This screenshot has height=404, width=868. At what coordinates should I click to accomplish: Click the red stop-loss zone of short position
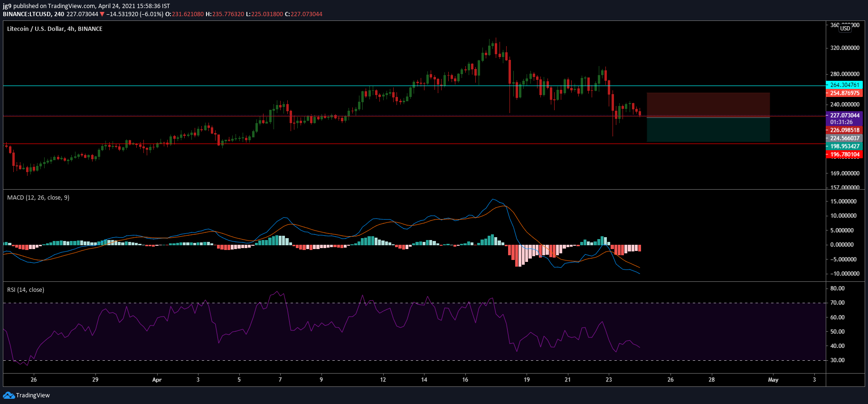point(708,105)
